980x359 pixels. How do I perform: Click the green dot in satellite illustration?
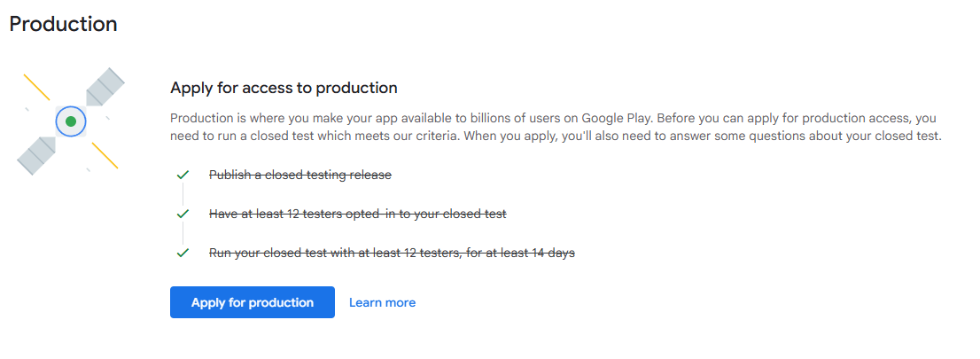point(70,121)
